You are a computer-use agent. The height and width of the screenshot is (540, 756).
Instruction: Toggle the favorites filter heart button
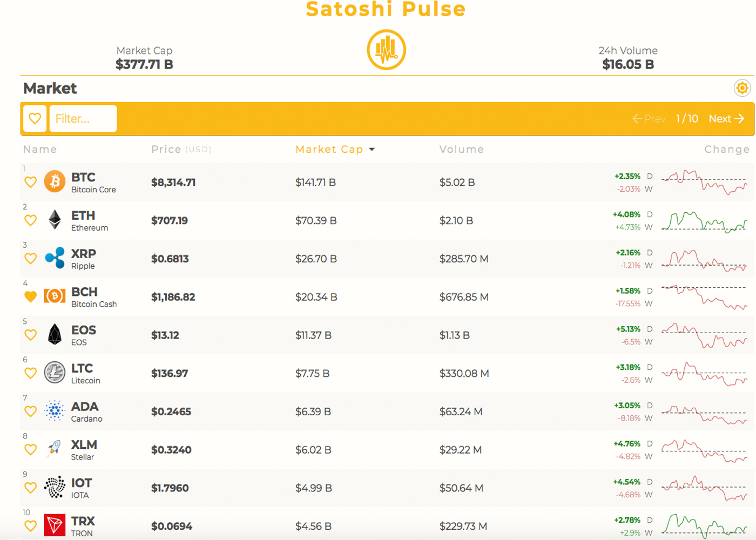coord(35,118)
